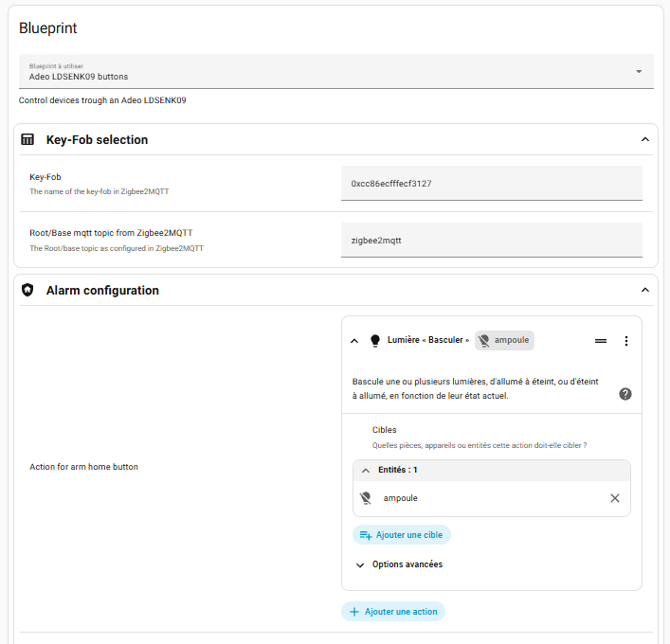Click the Key-Fob selection keypad icon
Image resolution: width=670 pixels, height=644 pixels.
click(27, 139)
